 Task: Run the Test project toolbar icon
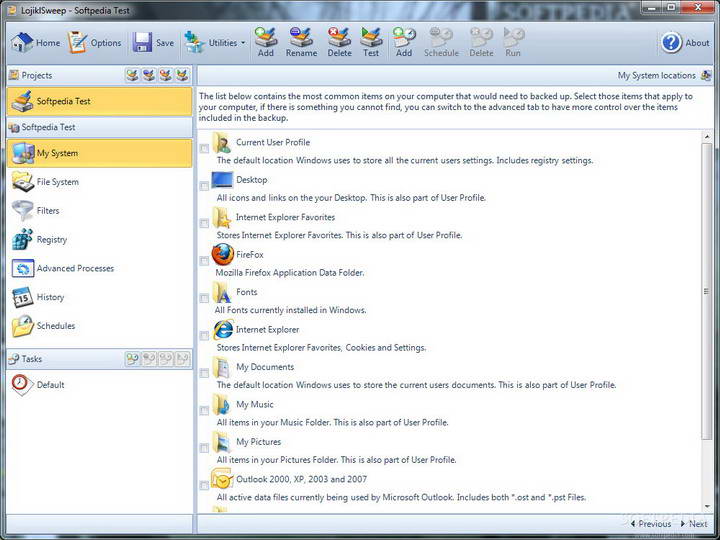[371, 42]
